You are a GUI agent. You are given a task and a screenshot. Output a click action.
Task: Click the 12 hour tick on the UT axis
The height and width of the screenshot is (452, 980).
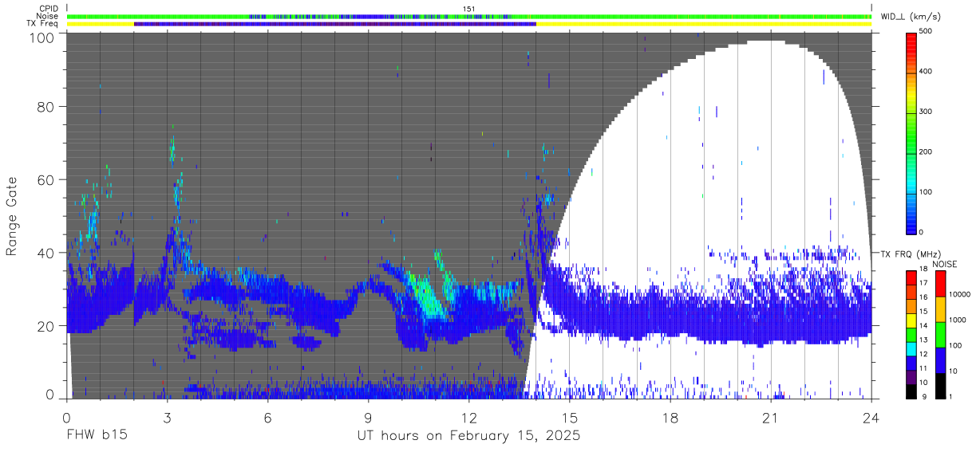coord(469,418)
